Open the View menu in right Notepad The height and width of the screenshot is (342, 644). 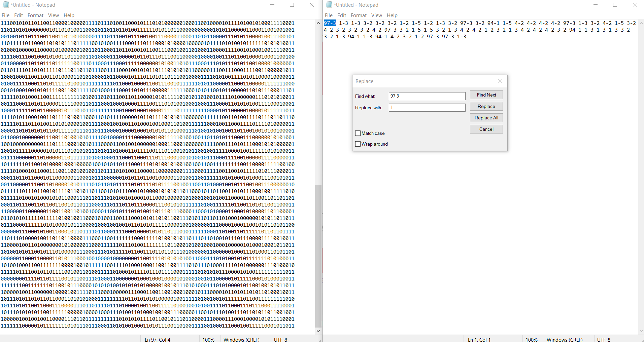coord(376,15)
